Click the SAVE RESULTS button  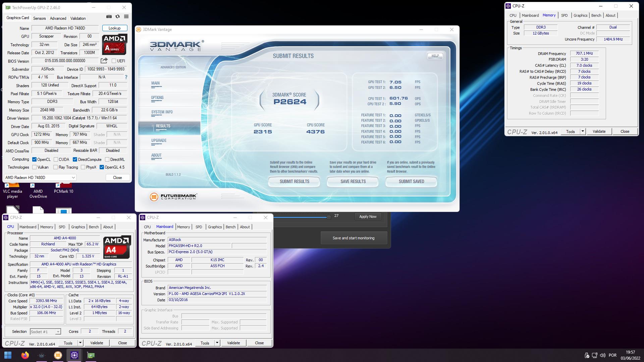353,182
